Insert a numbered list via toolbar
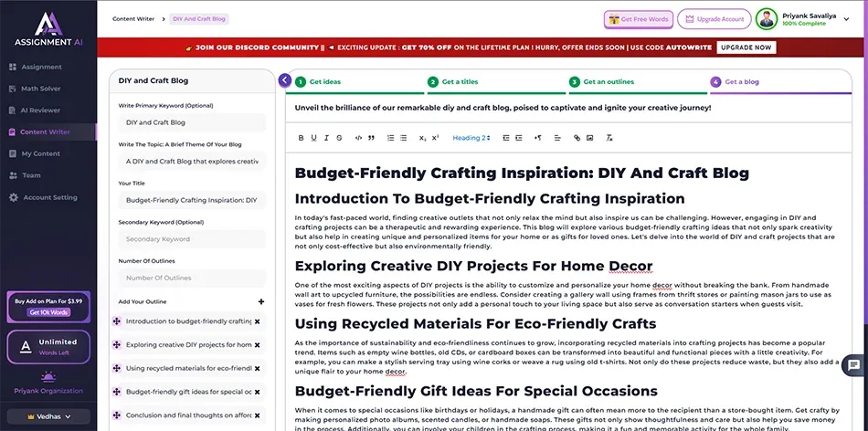868x431 pixels. [391, 138]
